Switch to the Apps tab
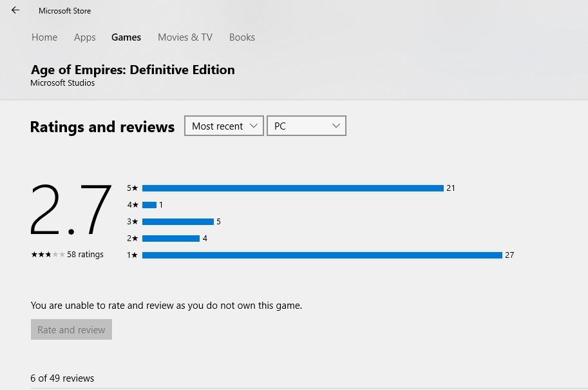This screenshot has height=390, width=588. coord(84,37)
